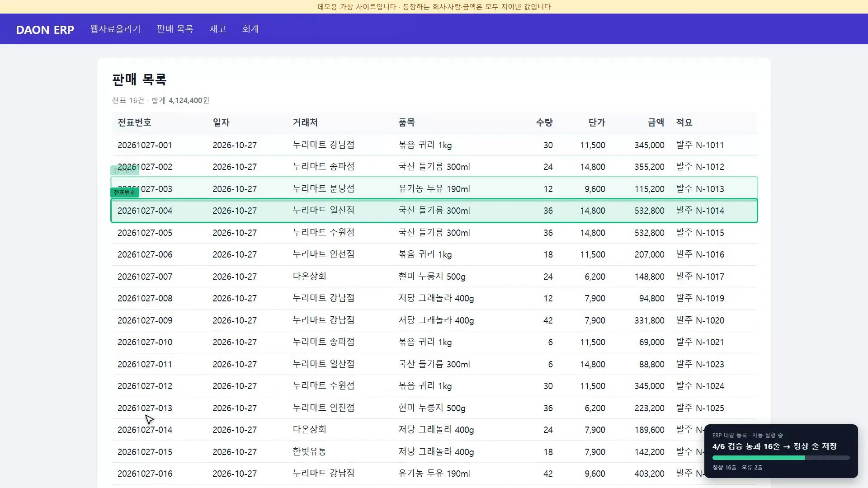Click the total 4,124,400원 summary
This screenshot has width=868, height=488.
(x=189, y=100)
